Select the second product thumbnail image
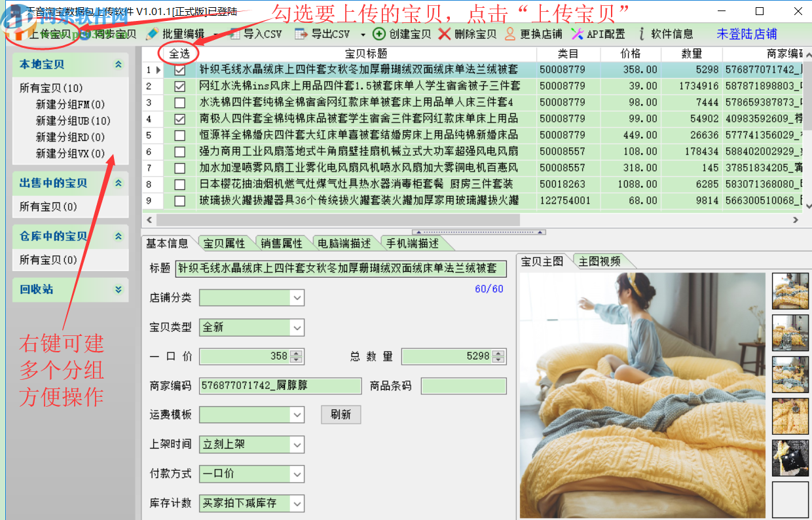 [790, 333]
